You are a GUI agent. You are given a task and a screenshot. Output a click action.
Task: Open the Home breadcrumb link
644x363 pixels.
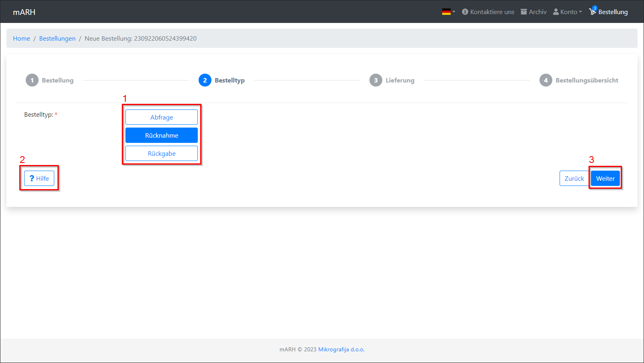pyautogui.click(x=22, y=38)
